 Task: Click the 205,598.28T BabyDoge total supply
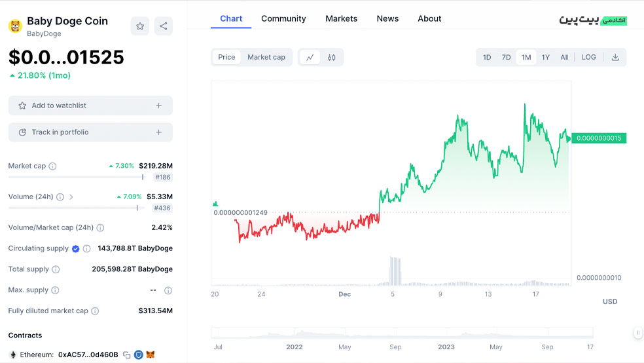132,270
